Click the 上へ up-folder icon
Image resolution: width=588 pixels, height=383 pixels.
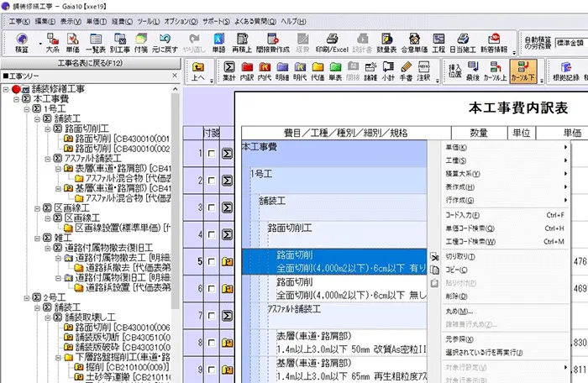(198, 71)
